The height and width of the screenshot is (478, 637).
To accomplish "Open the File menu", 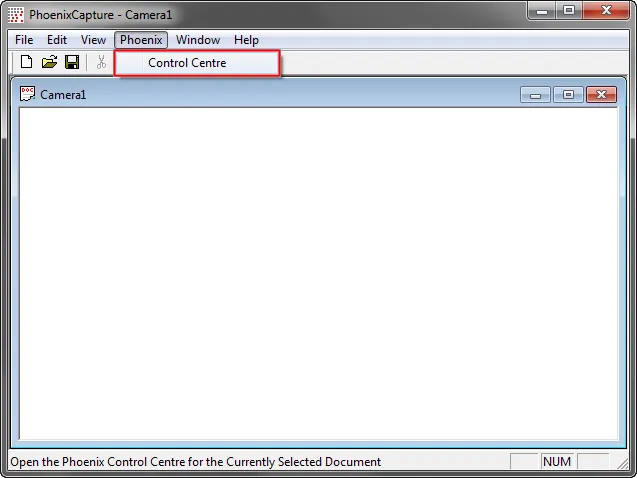I will pos(24,40).
